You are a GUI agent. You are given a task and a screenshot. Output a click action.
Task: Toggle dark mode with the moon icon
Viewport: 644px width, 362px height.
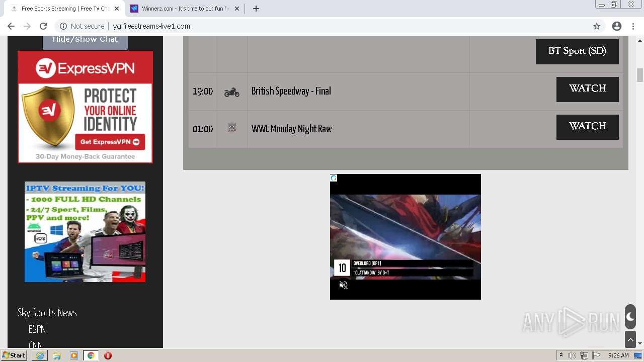coord(630,317)
